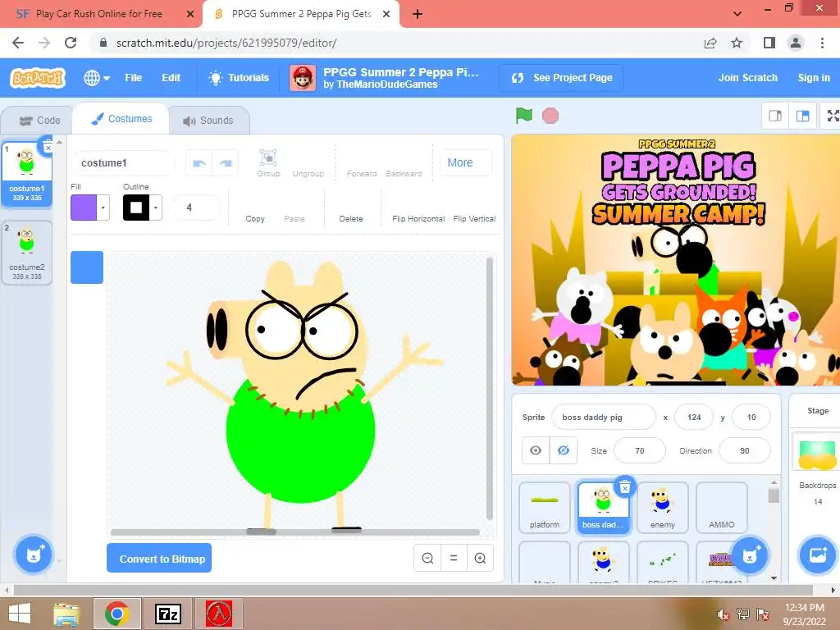Click the browser share icon
This screenshot has height=630, width=840.
click(x=710, y=43)
